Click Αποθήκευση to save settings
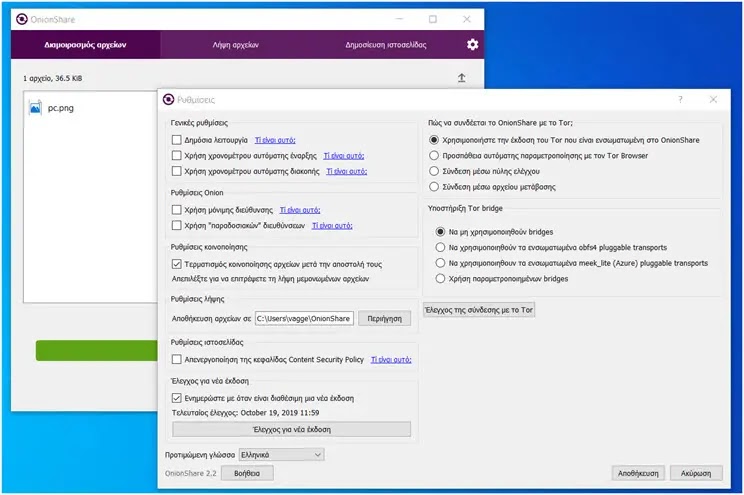This screenshot has width=744, height=495. coord(638,473)
